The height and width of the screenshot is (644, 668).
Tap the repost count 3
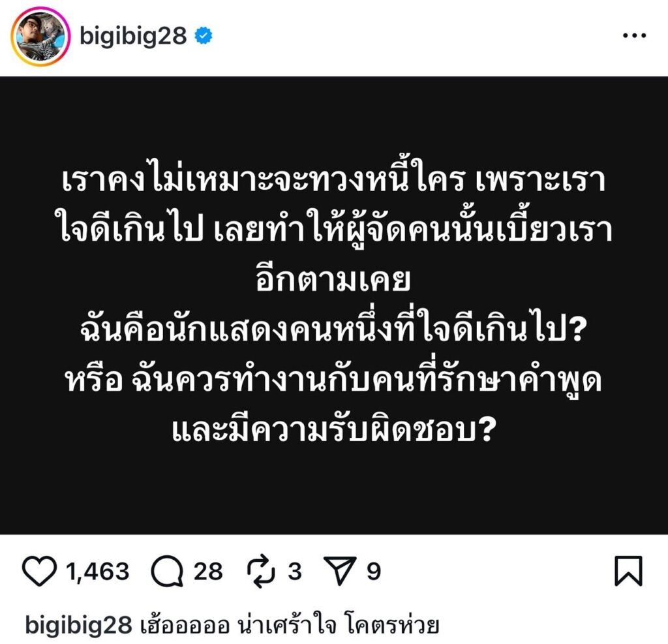click(294, 572)
